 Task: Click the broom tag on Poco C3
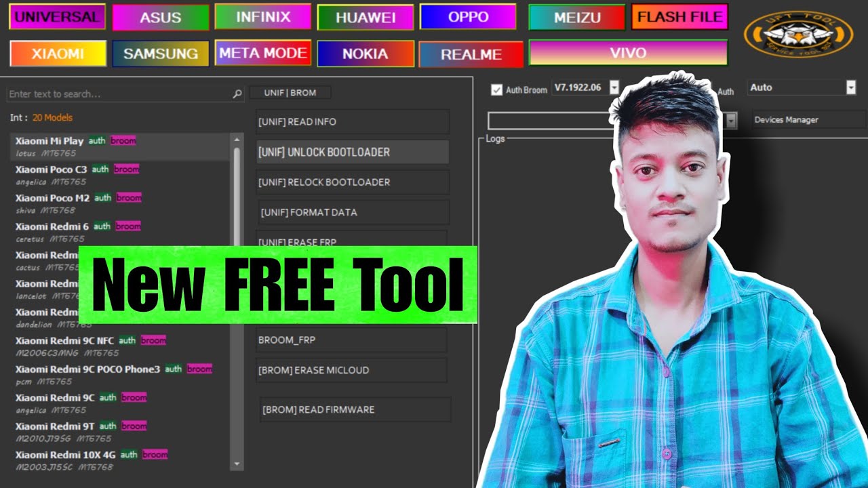point(126,169)
